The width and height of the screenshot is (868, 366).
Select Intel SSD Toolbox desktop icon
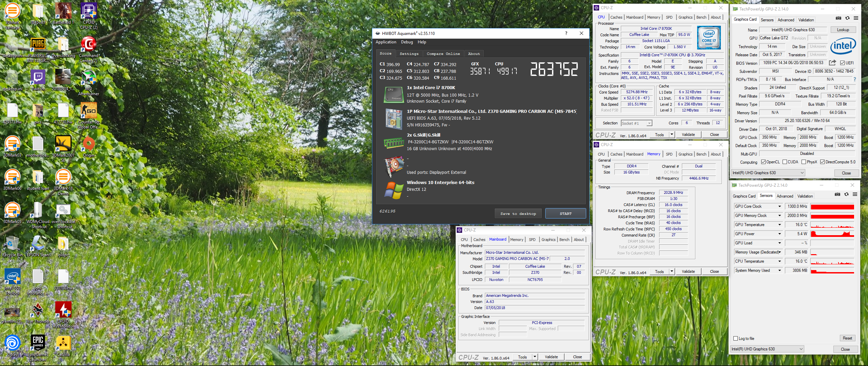[12, 282]
